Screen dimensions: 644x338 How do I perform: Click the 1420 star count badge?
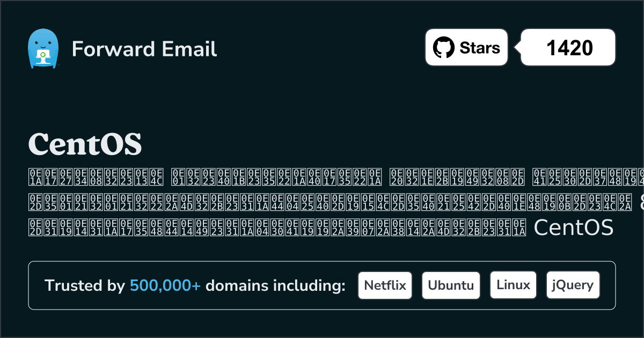(569, 48)
